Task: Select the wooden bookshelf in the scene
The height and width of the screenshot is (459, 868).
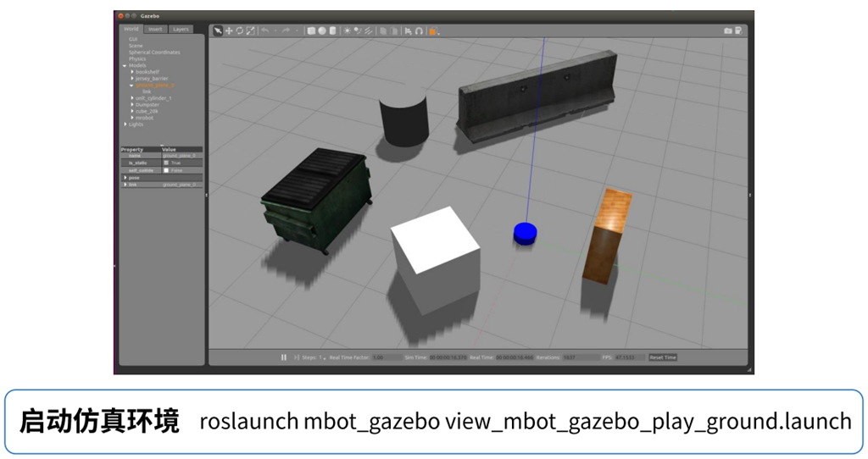Action: 606,235
